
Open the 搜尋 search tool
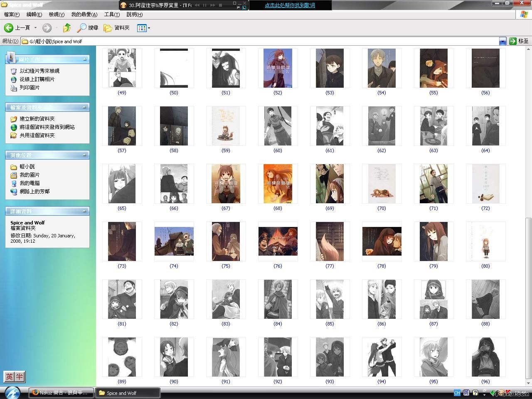coord(88,28)
